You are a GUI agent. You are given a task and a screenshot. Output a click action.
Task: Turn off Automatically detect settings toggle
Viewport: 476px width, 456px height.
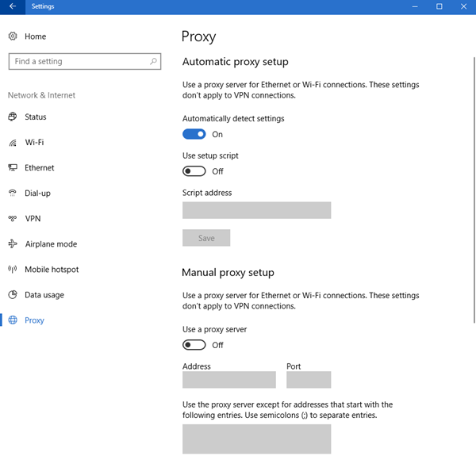(194, 135)
